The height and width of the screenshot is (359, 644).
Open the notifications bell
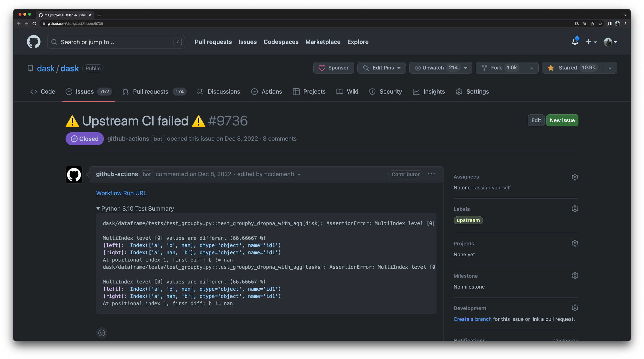[575, 42]
